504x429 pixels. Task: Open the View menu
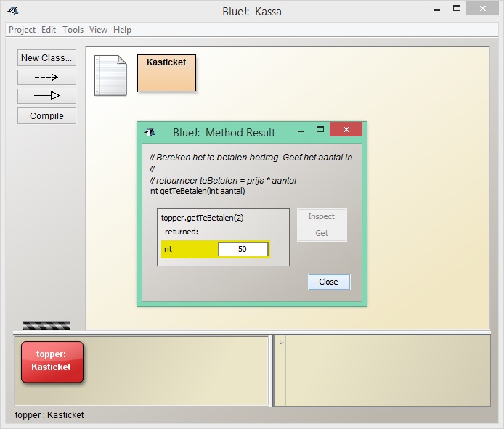(98, 30)
